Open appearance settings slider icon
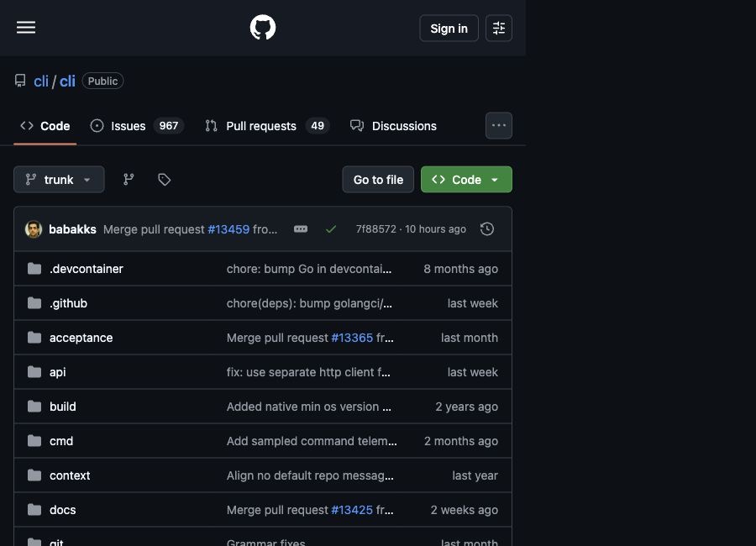The height and width of the screenshot is (546, 756). 498,28
